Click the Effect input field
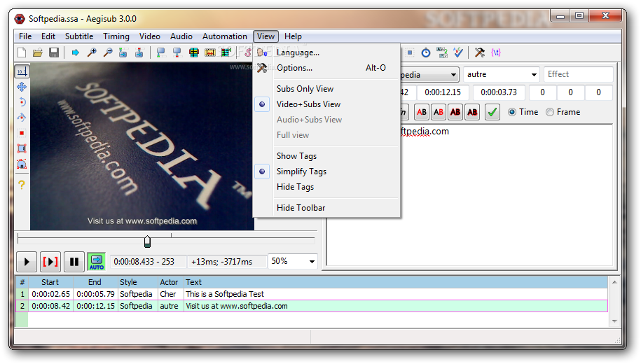This screenshot has height=364, width=641. (x=579, y=74)
